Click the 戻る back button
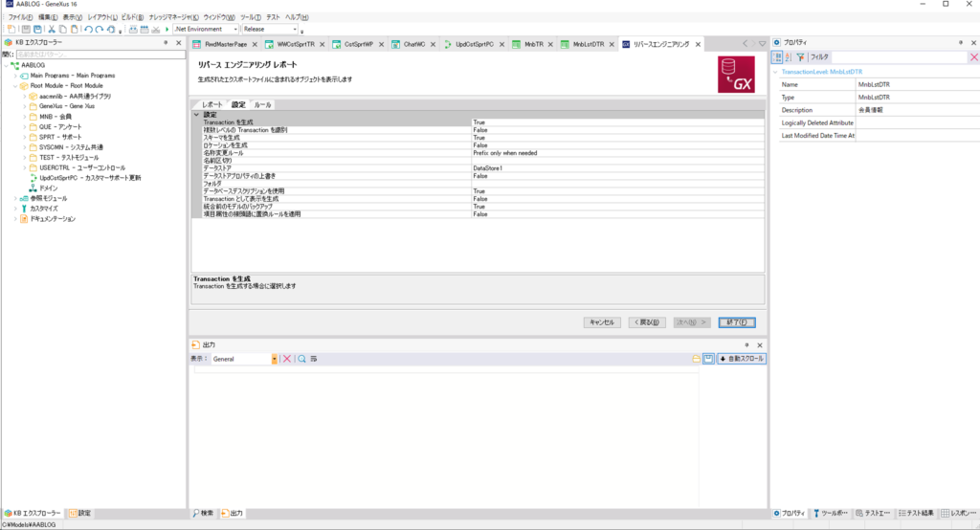Image resolution: width=980 pixels, height=530 pixels. tap(647, 322)
